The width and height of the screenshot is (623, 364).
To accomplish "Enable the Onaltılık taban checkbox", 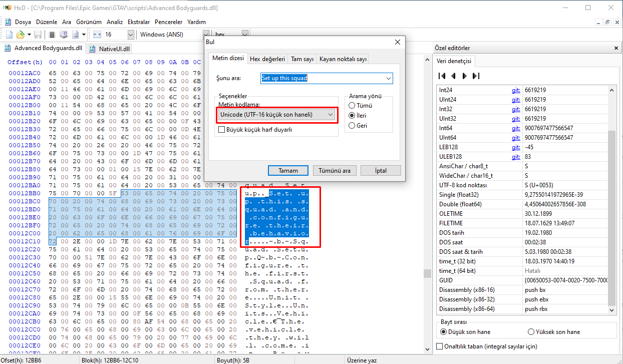I will click(440, 346).
